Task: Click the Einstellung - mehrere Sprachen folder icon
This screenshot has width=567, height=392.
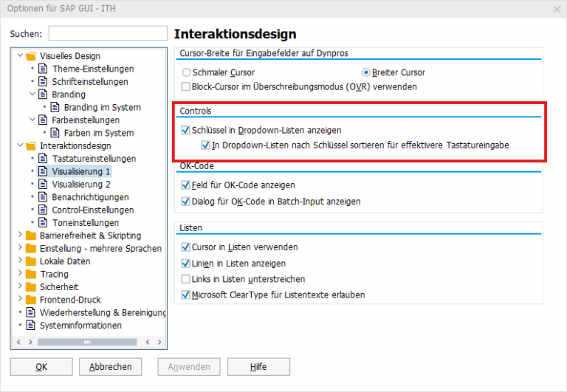Action: (x=31, y=249)
